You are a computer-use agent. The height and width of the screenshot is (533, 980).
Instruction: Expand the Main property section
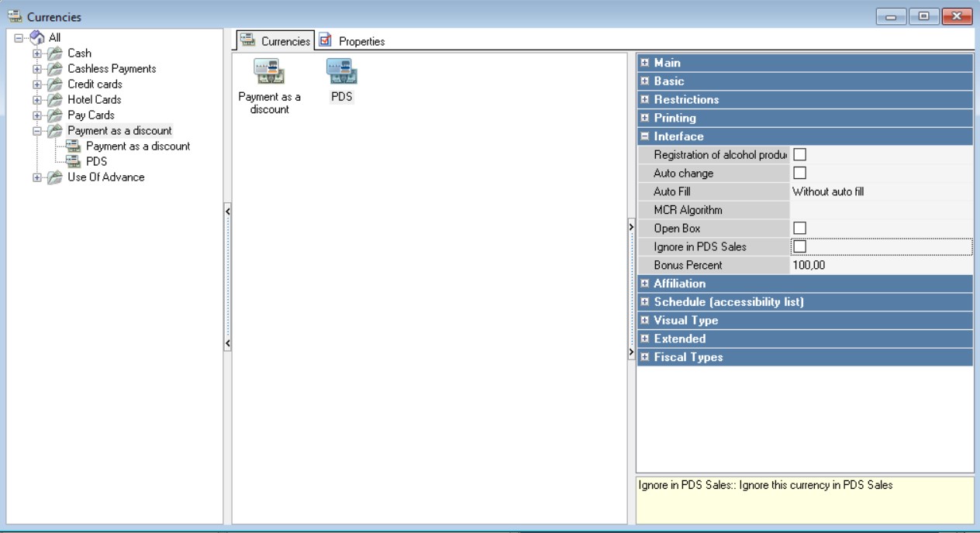645,63
